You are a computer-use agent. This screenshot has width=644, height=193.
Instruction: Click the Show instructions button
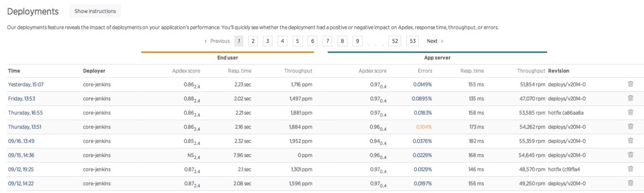(95, 11)
